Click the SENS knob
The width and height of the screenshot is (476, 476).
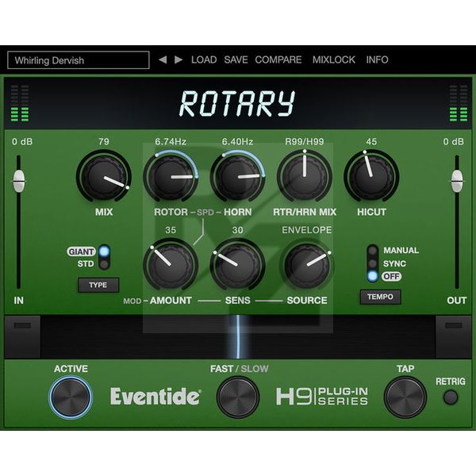(238, 265)
